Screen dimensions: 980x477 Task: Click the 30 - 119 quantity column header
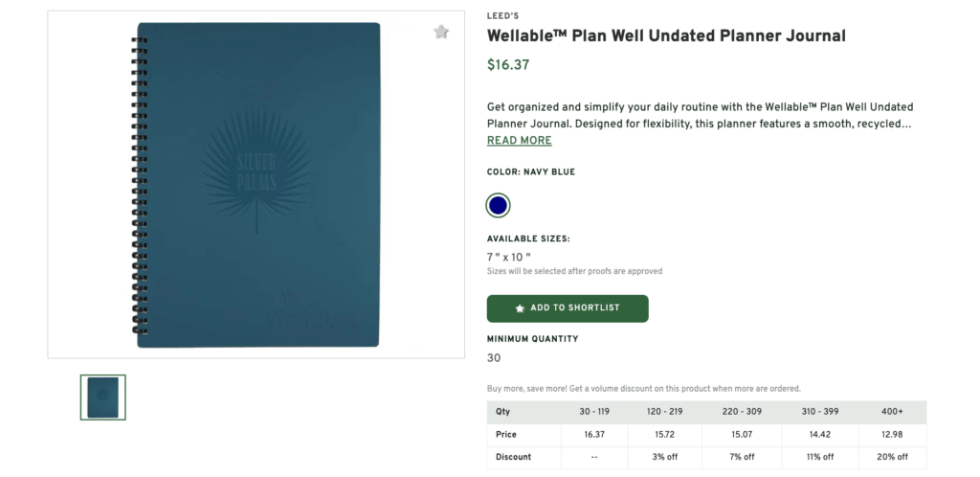point(594,412)
